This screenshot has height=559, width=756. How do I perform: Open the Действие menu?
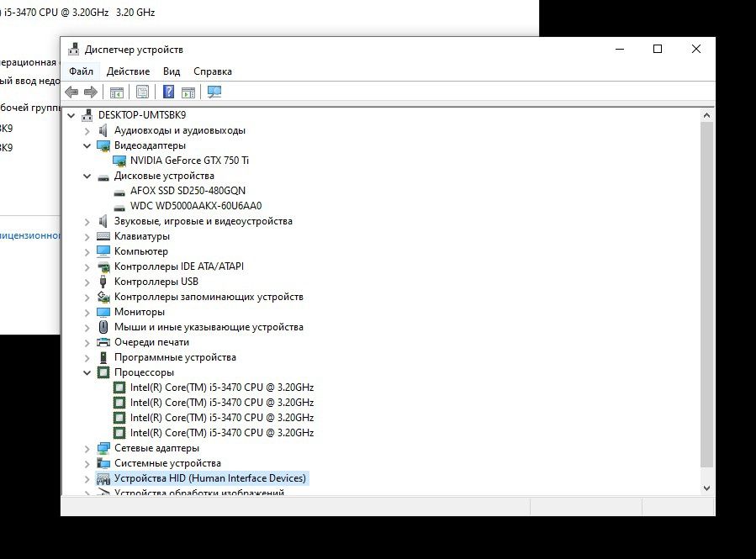click(x=129, y=71)
